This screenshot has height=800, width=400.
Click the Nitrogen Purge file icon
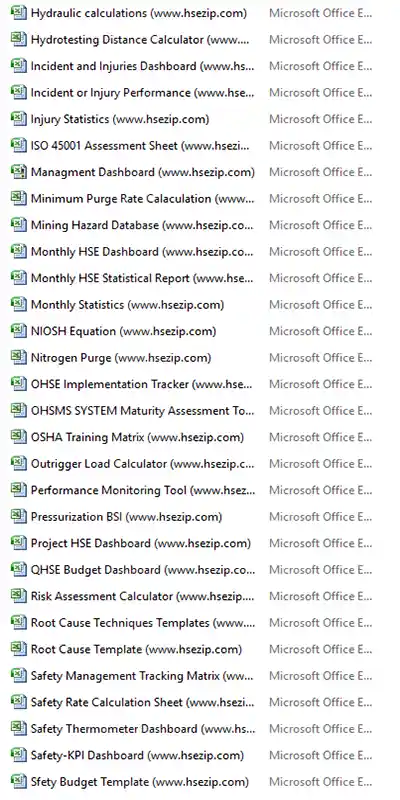point(19,358)
